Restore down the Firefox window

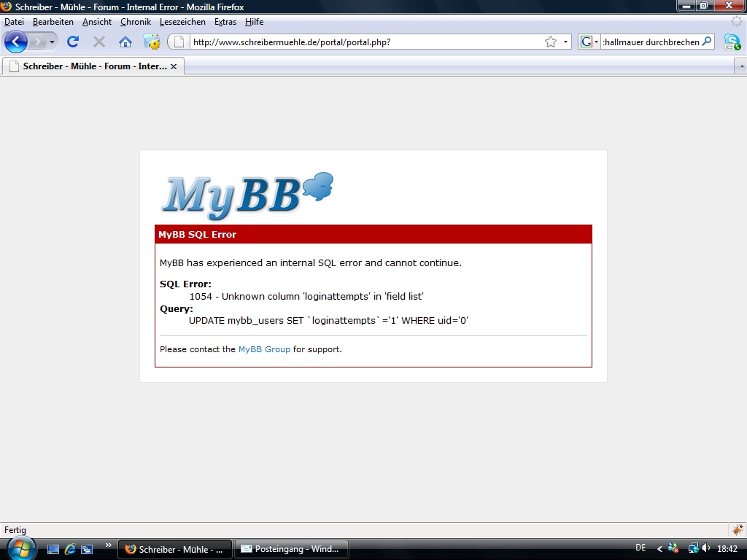[x=704, y=6]
